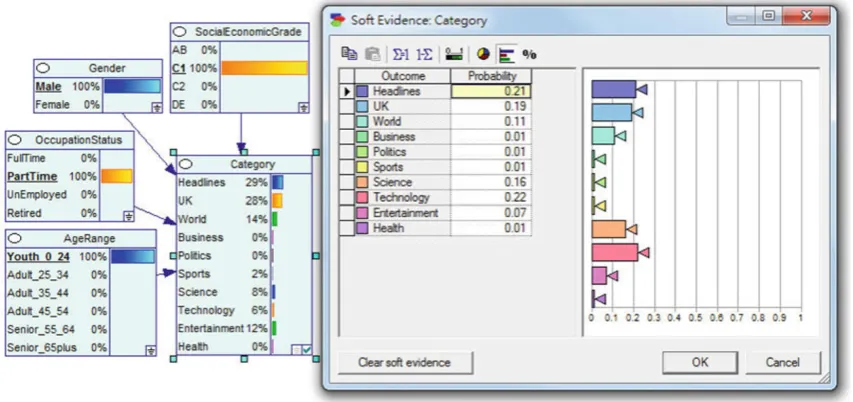Image resolution: width=853 pixels, height=402 pixels.
Task: Select Health outcome in the dialog table
Action: point(388,228)
